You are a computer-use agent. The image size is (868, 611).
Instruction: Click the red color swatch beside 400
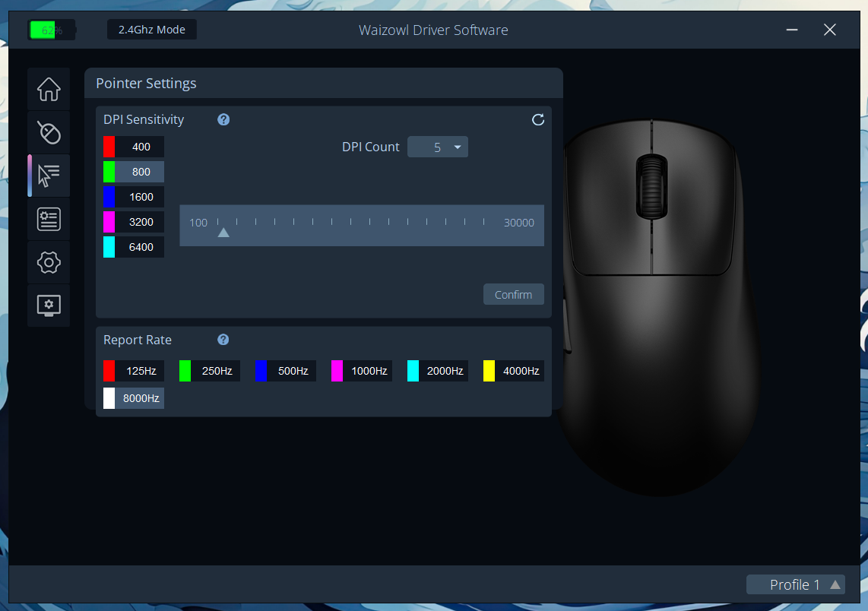click(109, 147)
